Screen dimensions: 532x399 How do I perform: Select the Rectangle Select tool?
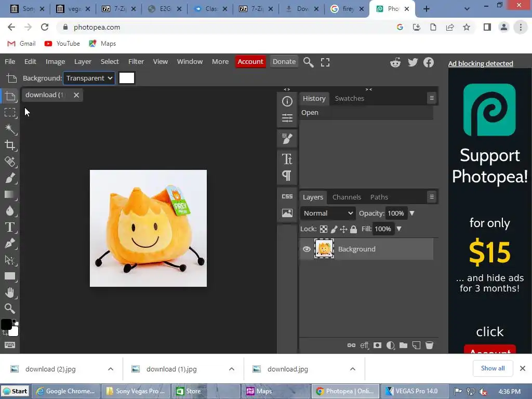tap(10, 112)
